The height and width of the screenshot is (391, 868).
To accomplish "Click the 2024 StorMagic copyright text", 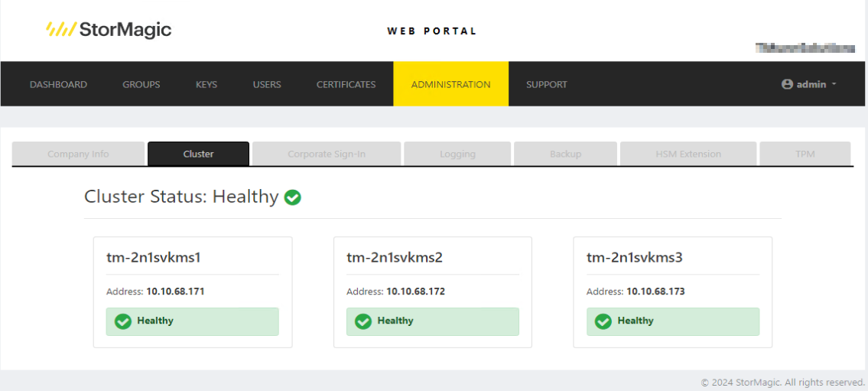I will tap(783, 382).
